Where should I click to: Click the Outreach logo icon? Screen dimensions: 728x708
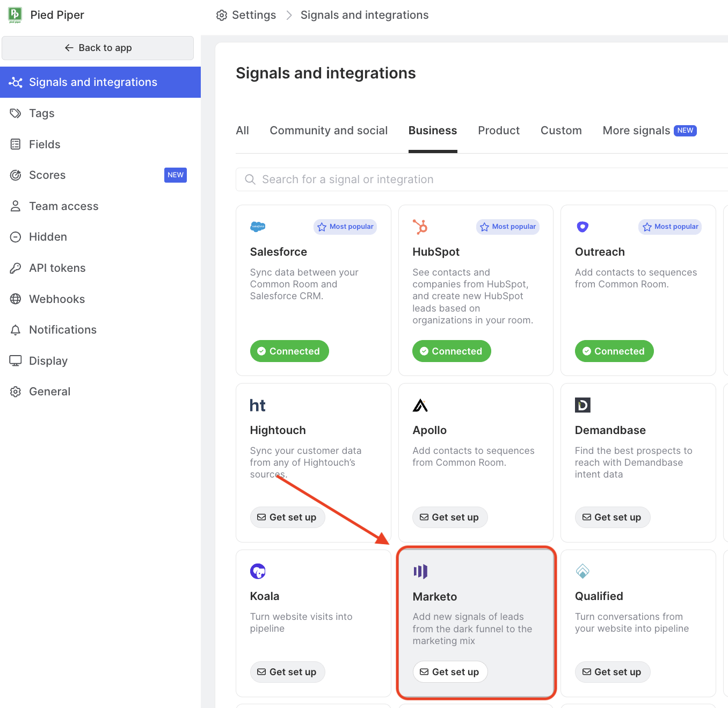click(583, 227)
